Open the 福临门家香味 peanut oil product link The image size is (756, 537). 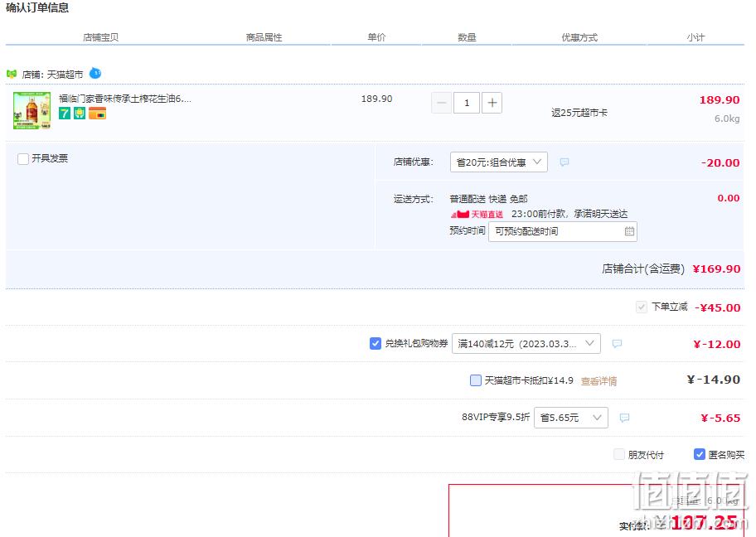point(125,99)
